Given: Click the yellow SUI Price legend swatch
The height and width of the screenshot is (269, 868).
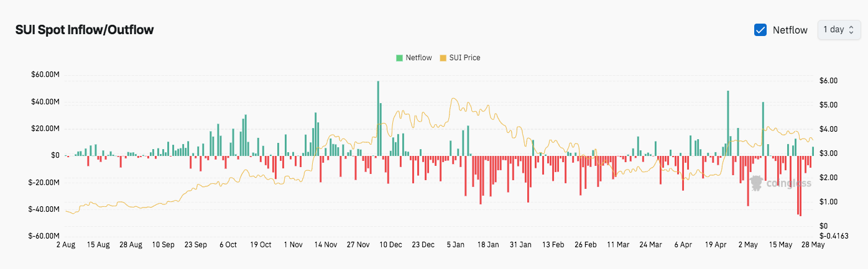Looking at the screenshot, I should point(443,58).
